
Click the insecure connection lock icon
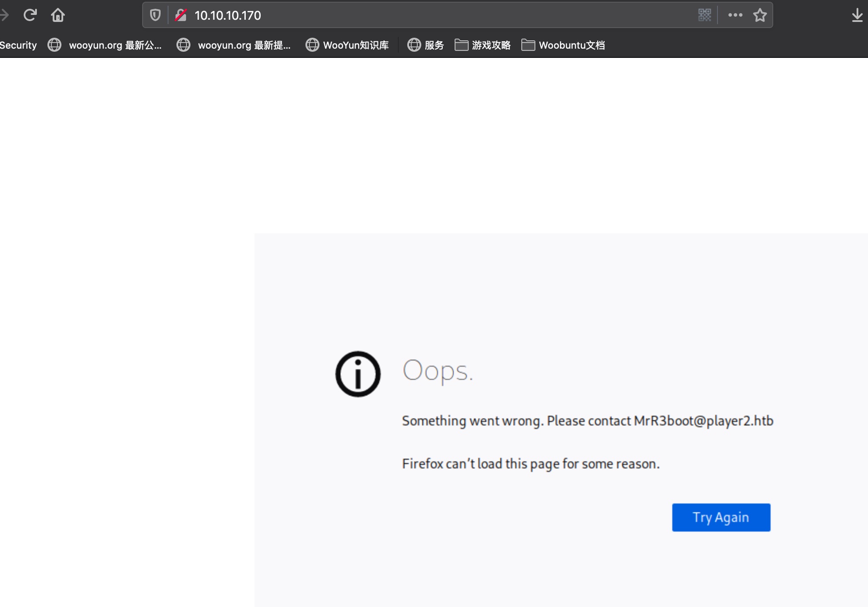coord(181,15)
